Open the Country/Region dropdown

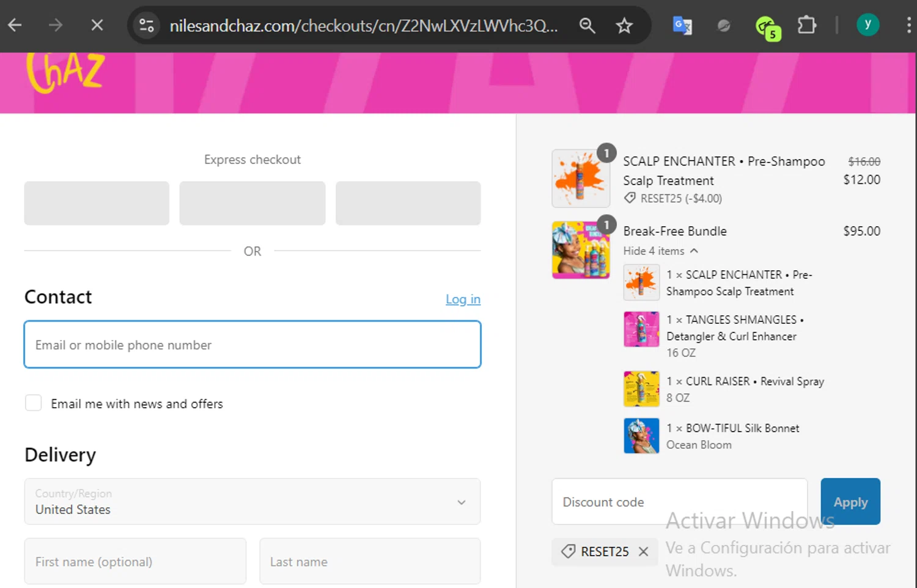(x=252, y=501)
